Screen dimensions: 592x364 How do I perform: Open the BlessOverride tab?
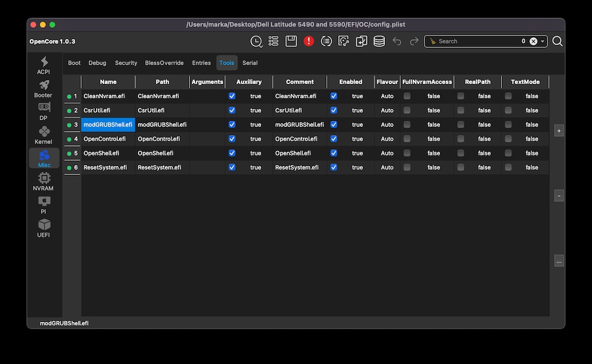pyautogui.click(x=164, y=63)
